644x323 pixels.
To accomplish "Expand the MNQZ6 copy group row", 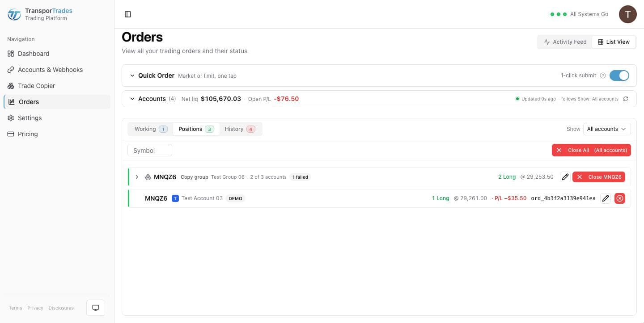I will (137, 177).
